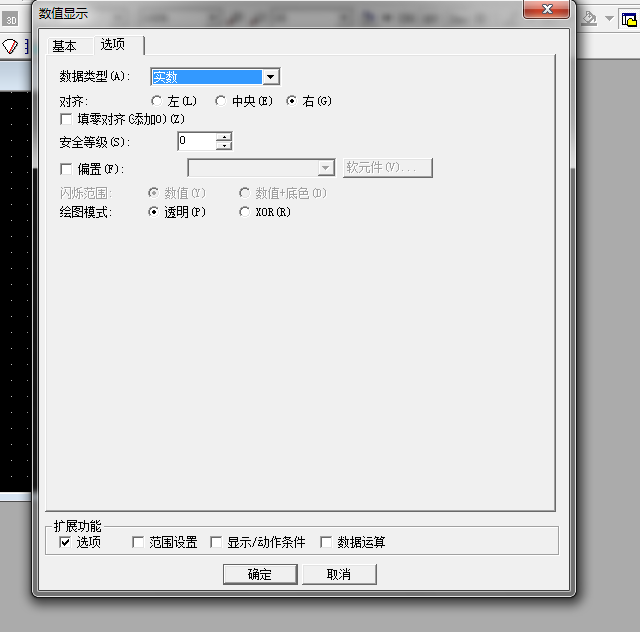Click the paint bucket fill icon
The image size is (640, 632).
(590, 18)
